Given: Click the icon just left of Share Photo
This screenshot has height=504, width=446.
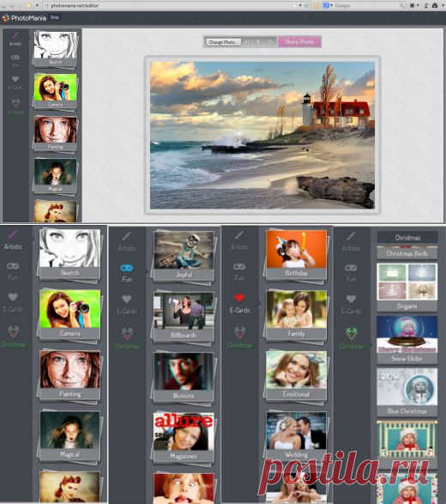Looking at the screenshot, I should (270, 42).
